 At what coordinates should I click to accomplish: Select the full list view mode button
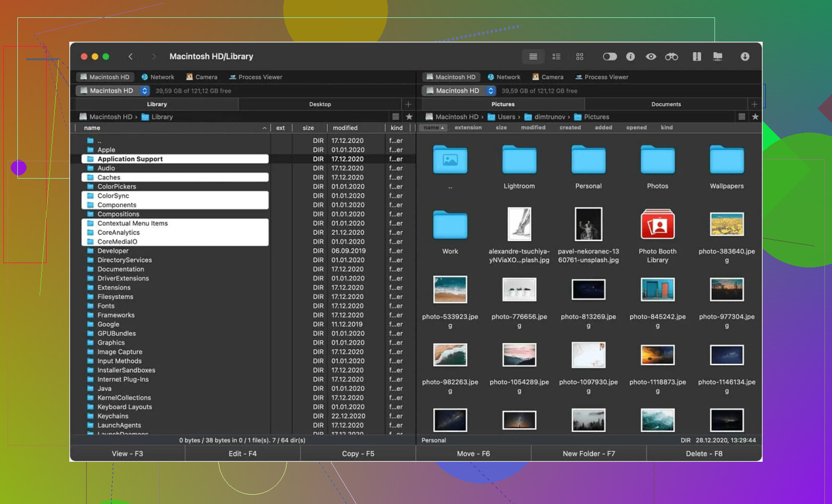(533, 57)
